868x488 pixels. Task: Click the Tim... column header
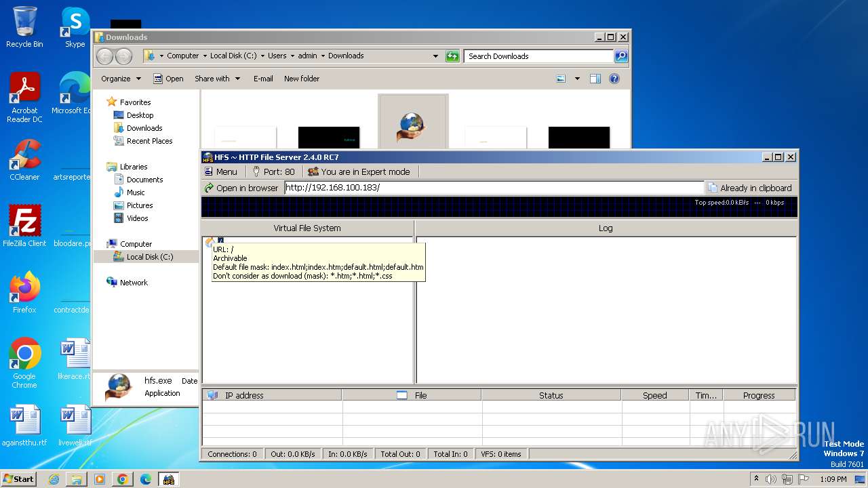click(x=706, y=395)
